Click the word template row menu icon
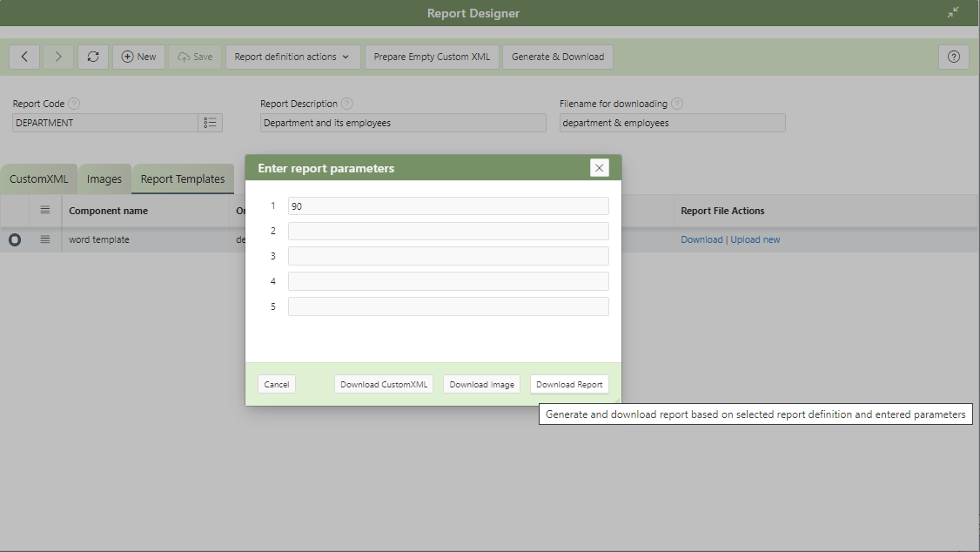The image size is (980, 552). click(45, 239)
